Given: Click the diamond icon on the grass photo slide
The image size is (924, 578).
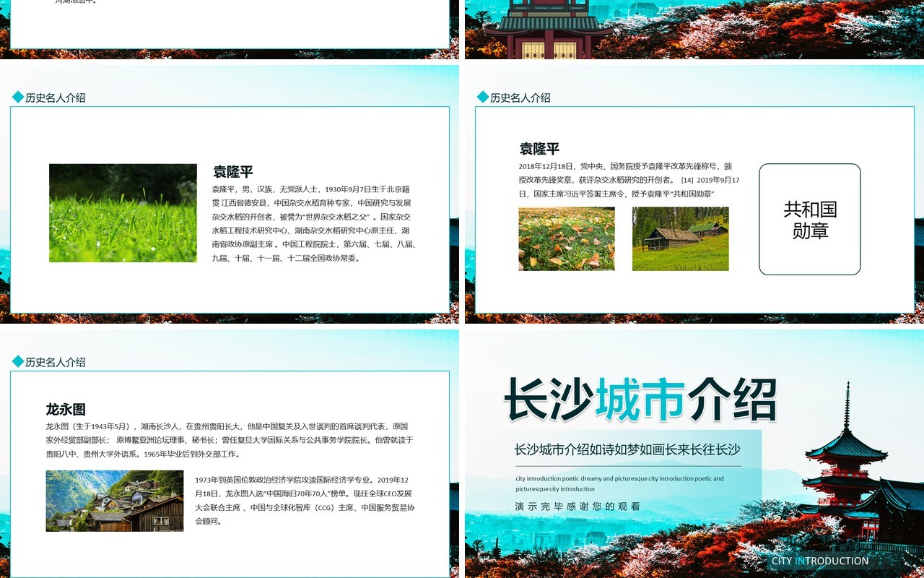Looking at the screenshot, I should pos(18,97).
